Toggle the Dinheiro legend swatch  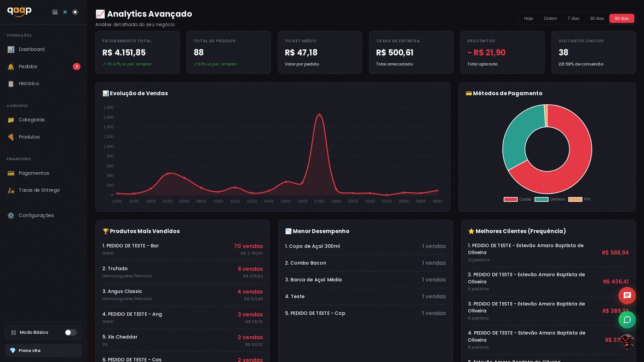541,199
